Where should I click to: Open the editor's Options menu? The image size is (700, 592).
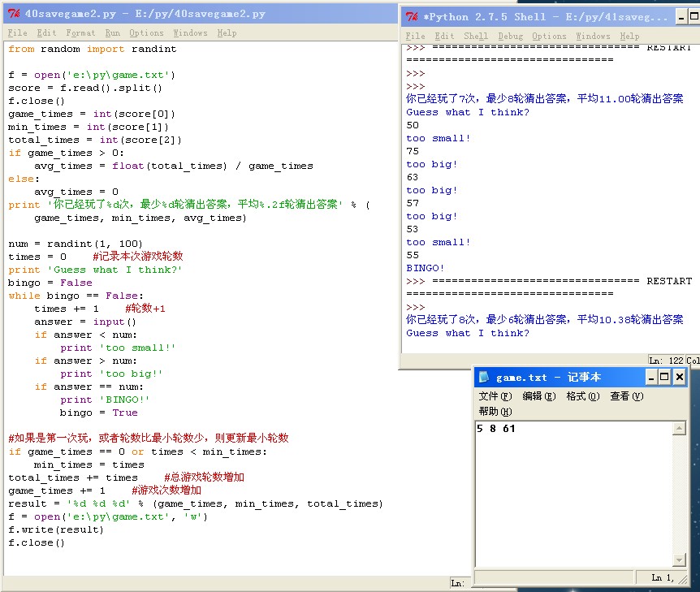coord(146,32)
